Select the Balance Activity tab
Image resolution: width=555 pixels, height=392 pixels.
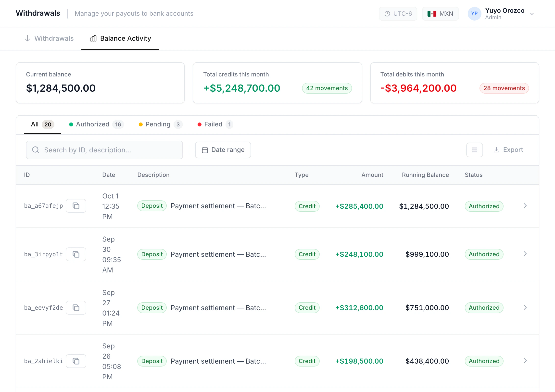point(120,38)
